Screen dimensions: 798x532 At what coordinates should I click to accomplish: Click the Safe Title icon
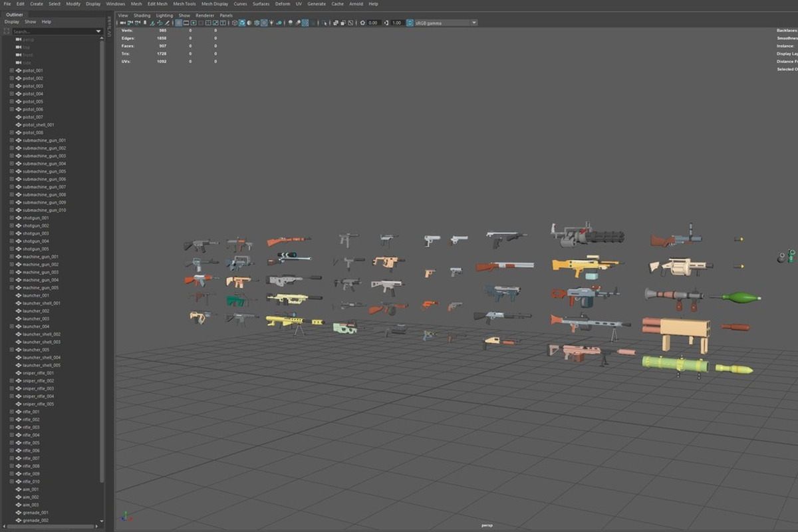pos(223,23)
